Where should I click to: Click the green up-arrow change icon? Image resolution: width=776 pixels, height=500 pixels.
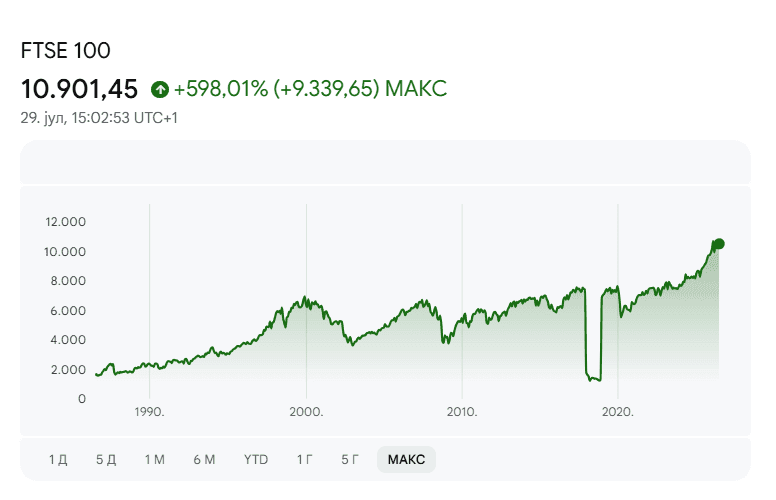tap(160, 90)
